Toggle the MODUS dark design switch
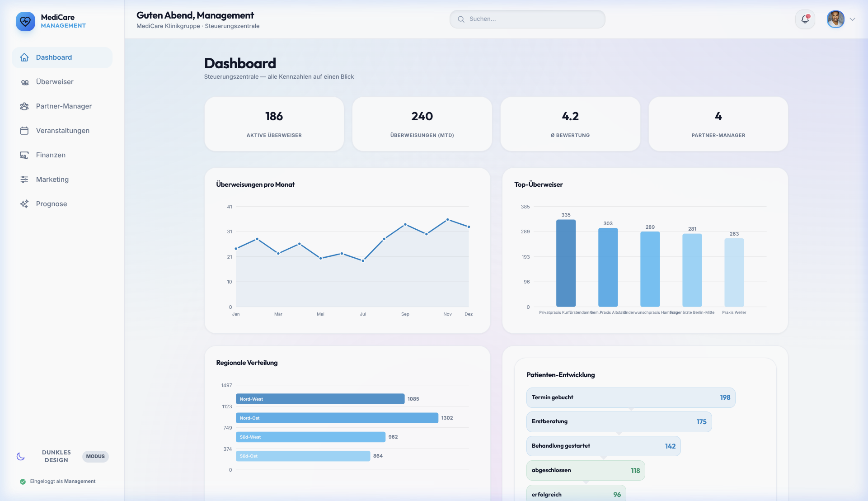 95,456
